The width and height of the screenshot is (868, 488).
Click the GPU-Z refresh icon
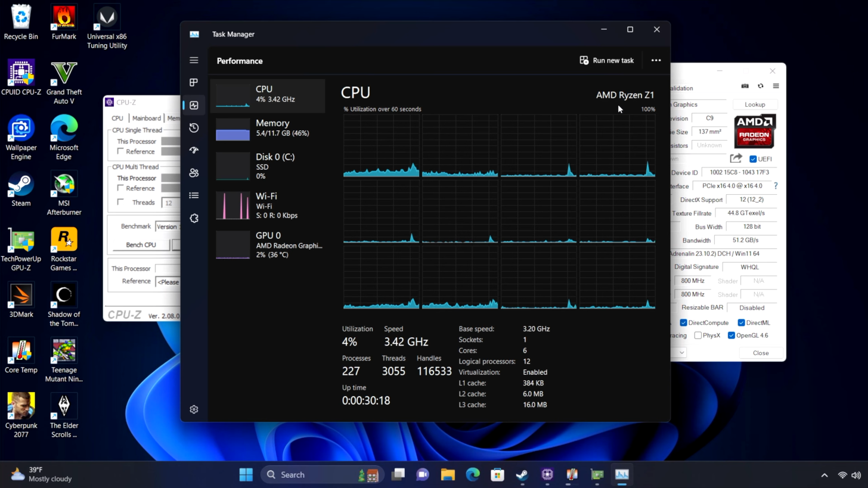(760, 86)
